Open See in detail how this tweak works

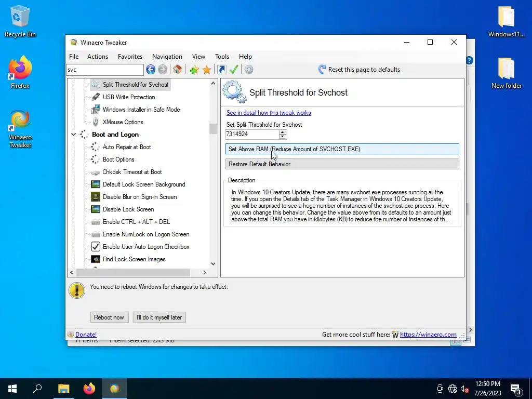(x=269, y=113)
